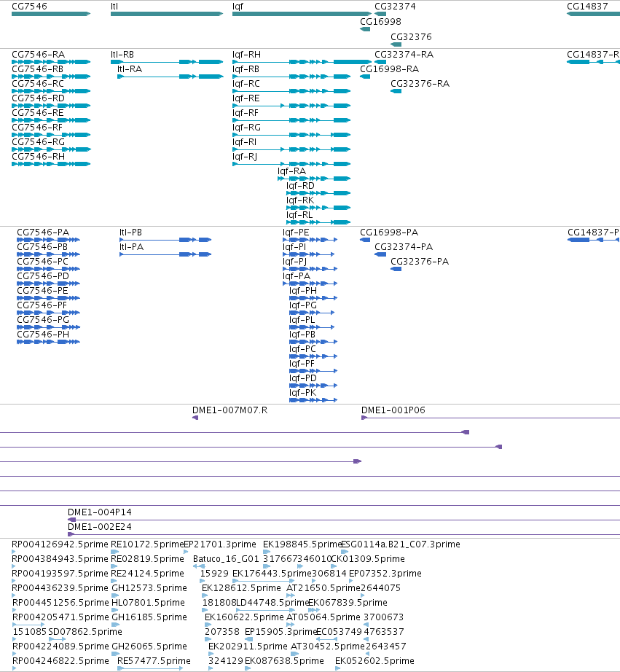Screen dimensions: 620x672
Task: Click protein lqf-PI label
Action: pyautogui.click(x=294, y=247)
